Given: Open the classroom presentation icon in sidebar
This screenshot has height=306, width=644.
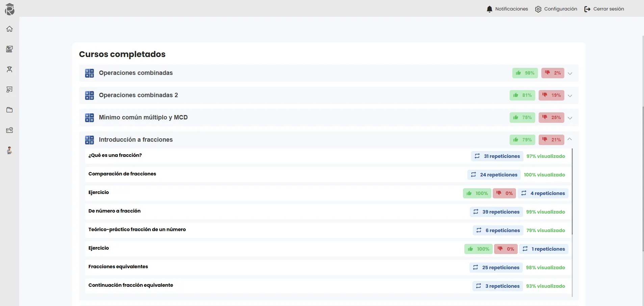Looking at the screenshot, I should [x=9, y=49].
